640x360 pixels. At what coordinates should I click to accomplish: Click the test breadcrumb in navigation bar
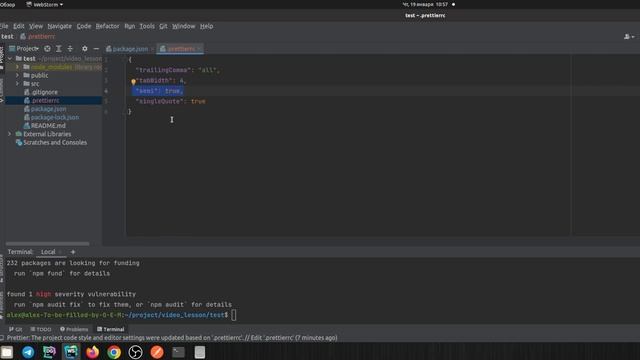point(7,36)
